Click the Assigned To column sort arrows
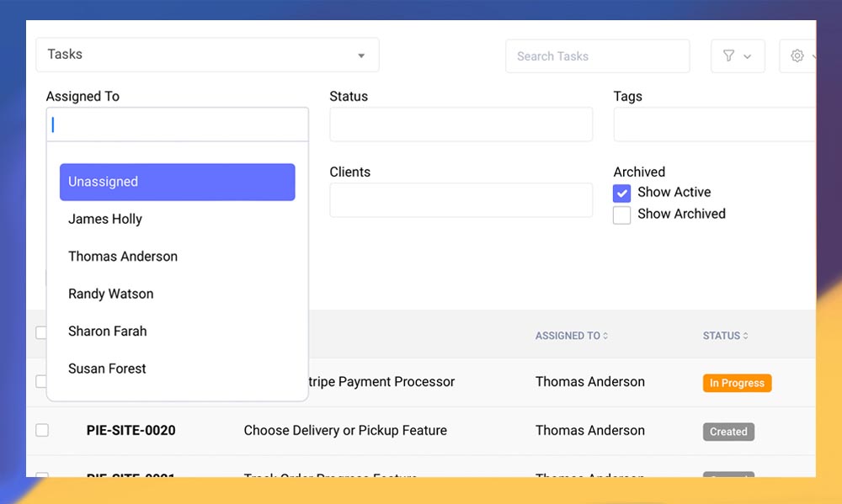842x504 pixels. [x=605, y=336]
